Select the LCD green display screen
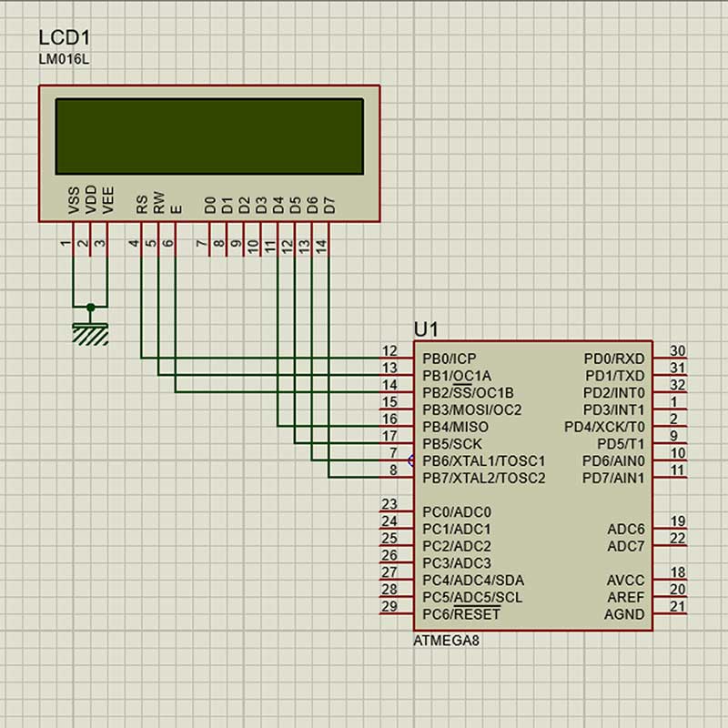This screenshot has height=728, width=728. 209,136
